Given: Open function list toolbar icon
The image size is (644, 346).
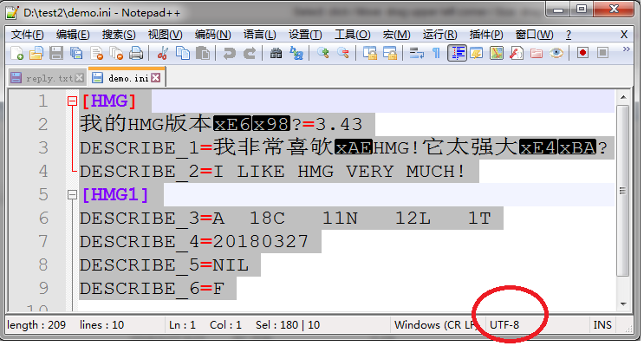Looking at the screenshot, I should click(517, 53).
